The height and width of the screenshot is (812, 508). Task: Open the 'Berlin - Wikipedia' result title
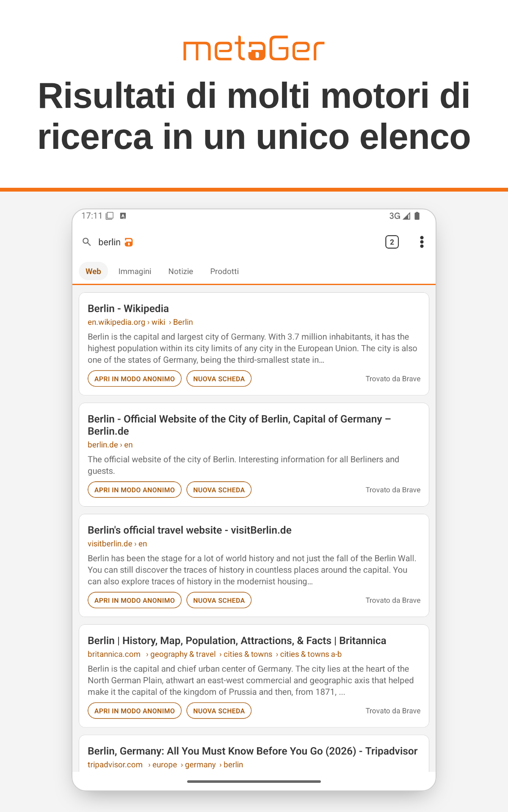tap(128, 308)
